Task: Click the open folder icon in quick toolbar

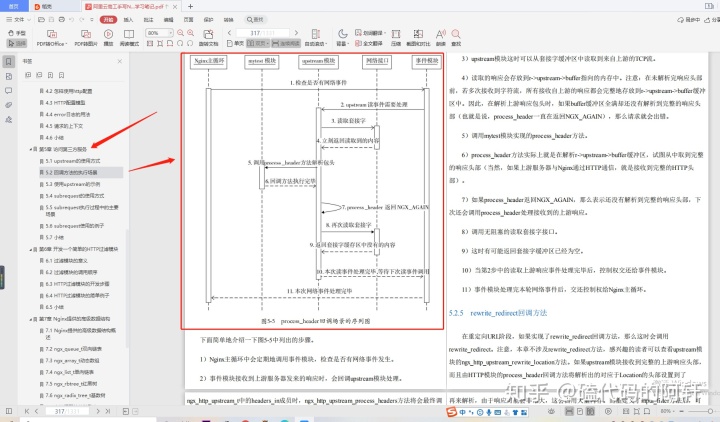Action: 41,20
